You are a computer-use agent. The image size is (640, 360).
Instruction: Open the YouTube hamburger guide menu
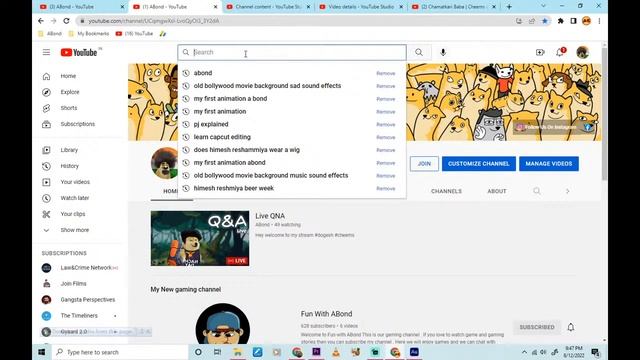click(46, 52)
